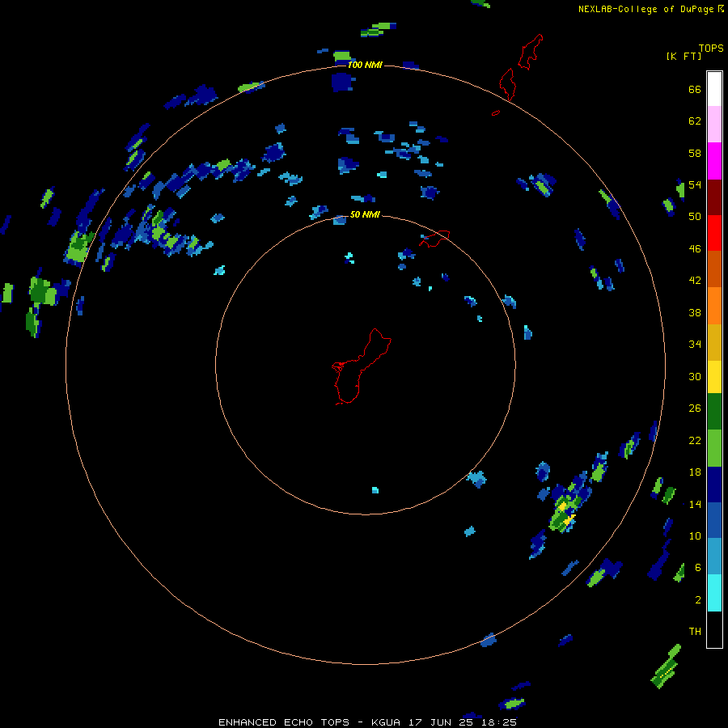Select the light blue legend swatch
Viewport: 728px width, 728px height.
coord(714,556)
